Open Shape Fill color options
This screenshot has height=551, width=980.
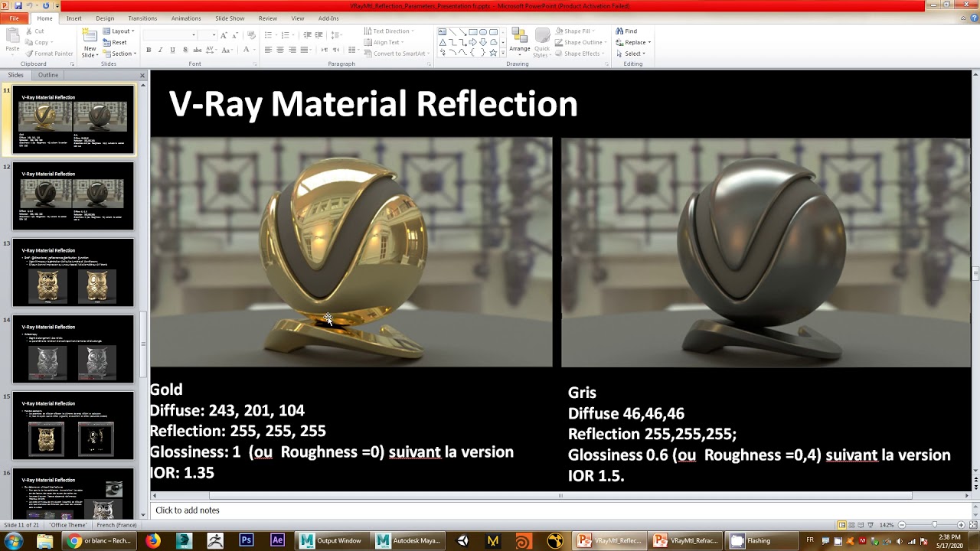point(574,31)
